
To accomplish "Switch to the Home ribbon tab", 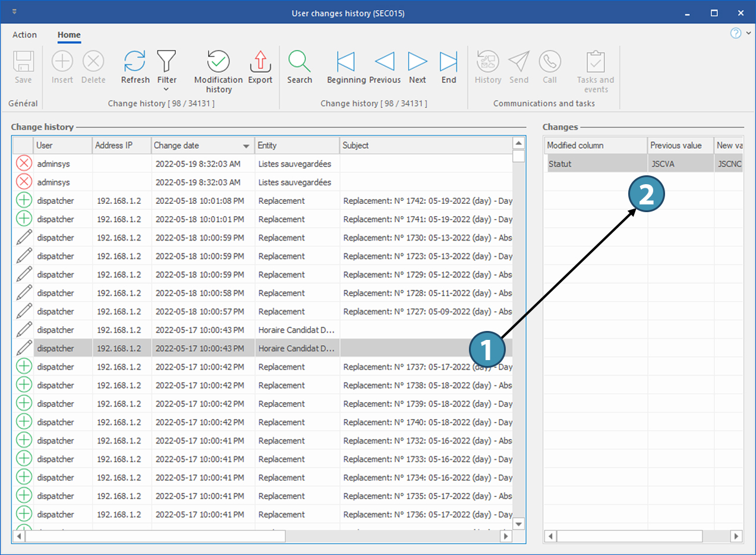I will tap(69, 35).
